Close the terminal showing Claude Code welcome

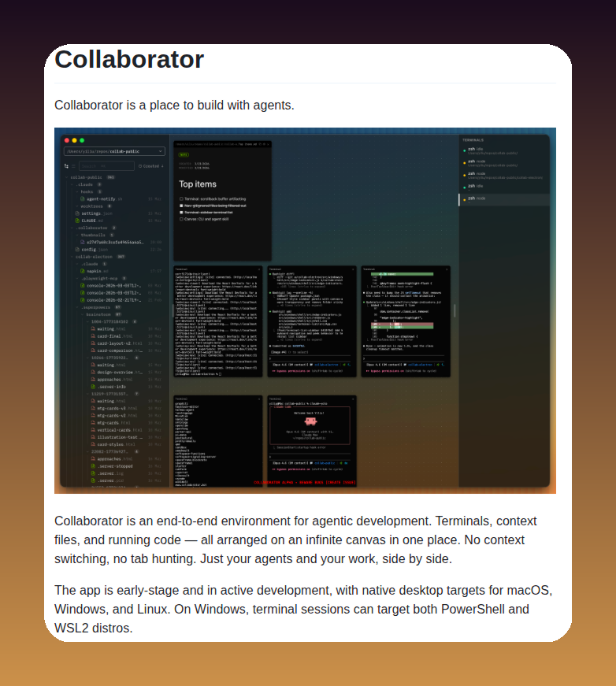click(353, 399)
